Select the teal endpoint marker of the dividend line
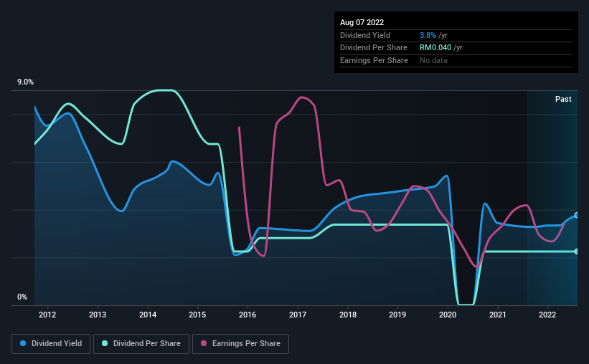This screenshot has width=589, height=364. point(577,252)
